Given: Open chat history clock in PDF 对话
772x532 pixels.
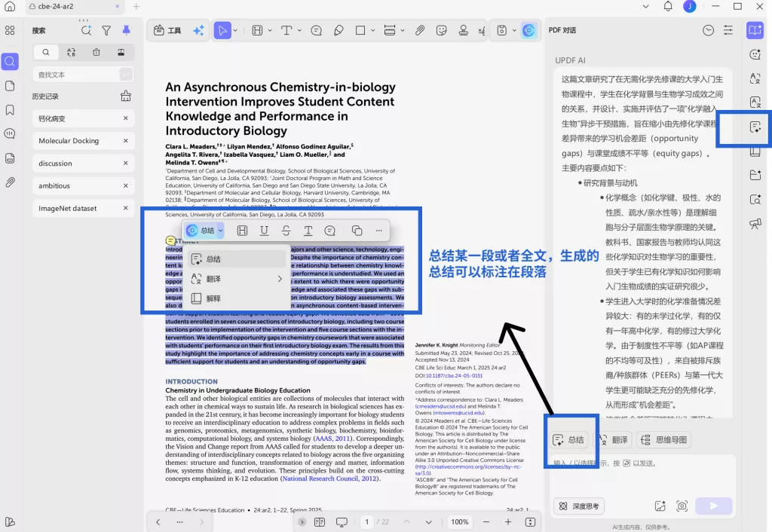Looking at the screenshot, I should pyautogui.click(x=708, y=30).
